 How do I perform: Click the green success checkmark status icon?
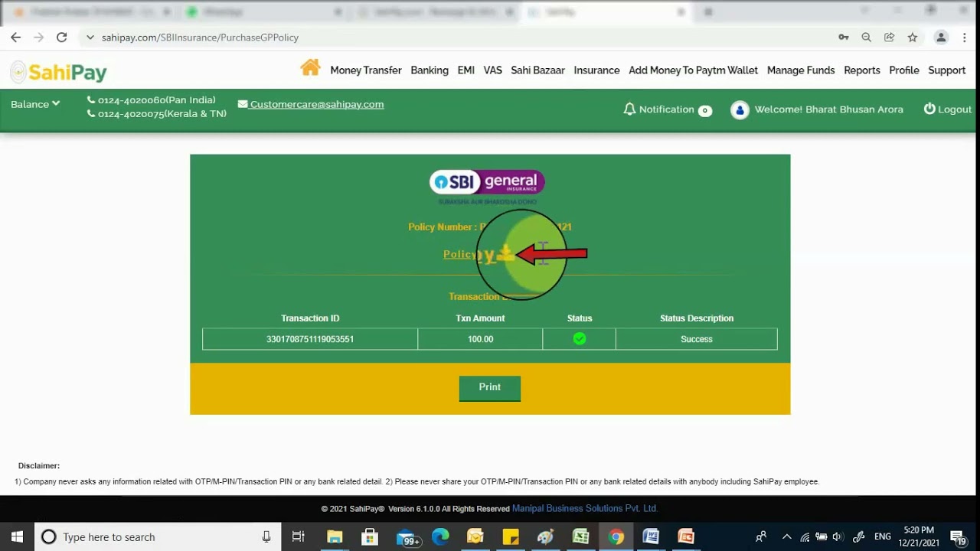pyautogui.click(x=580, y=338)
